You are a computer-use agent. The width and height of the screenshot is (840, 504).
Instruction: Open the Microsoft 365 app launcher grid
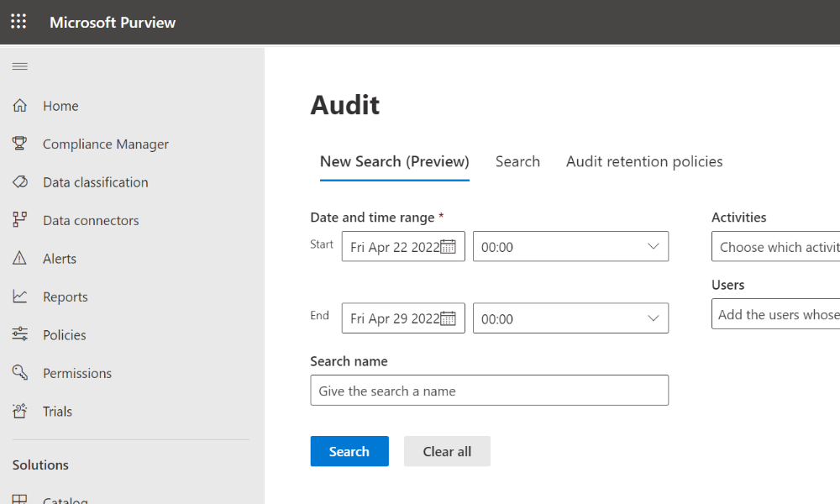(x=18, y=22)
